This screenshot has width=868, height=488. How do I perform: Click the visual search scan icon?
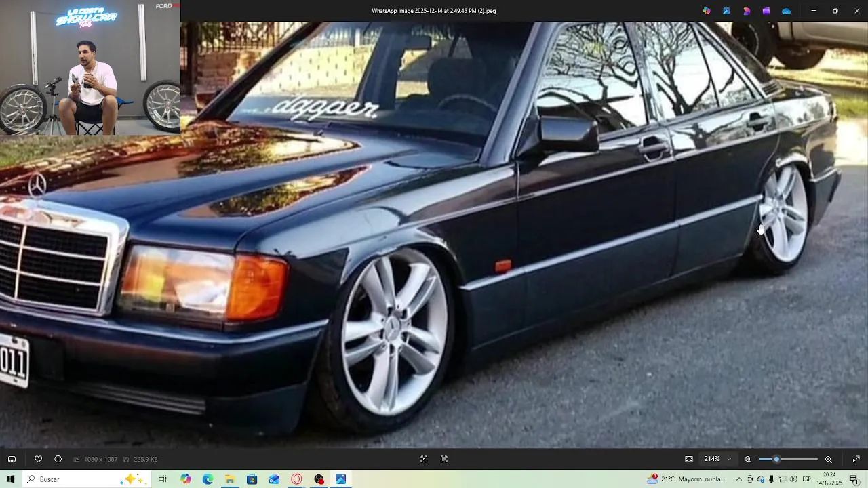pyautogui.click(x=424, y=459)
